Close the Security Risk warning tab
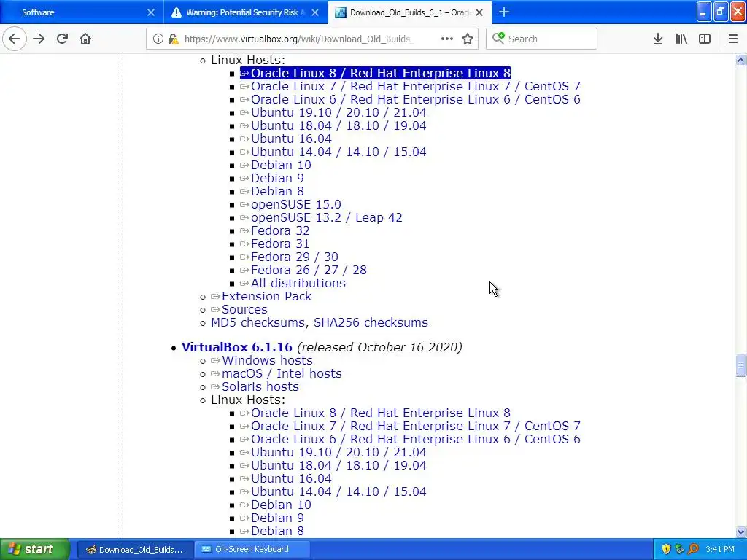 [x=315, y=12]
